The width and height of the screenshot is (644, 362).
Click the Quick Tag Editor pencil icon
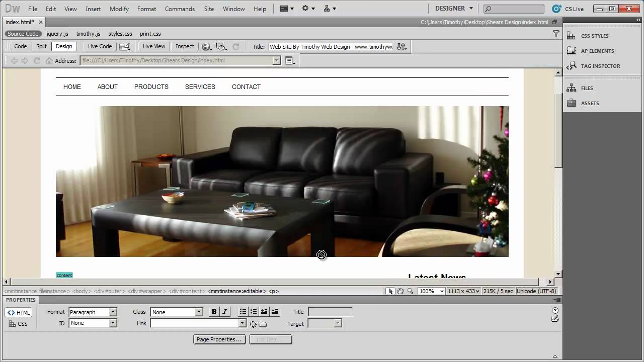tap(555, 319)
